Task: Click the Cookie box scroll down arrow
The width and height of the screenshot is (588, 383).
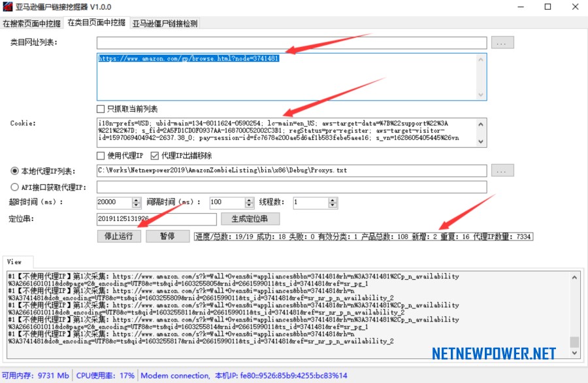Action: pos(481,141)
